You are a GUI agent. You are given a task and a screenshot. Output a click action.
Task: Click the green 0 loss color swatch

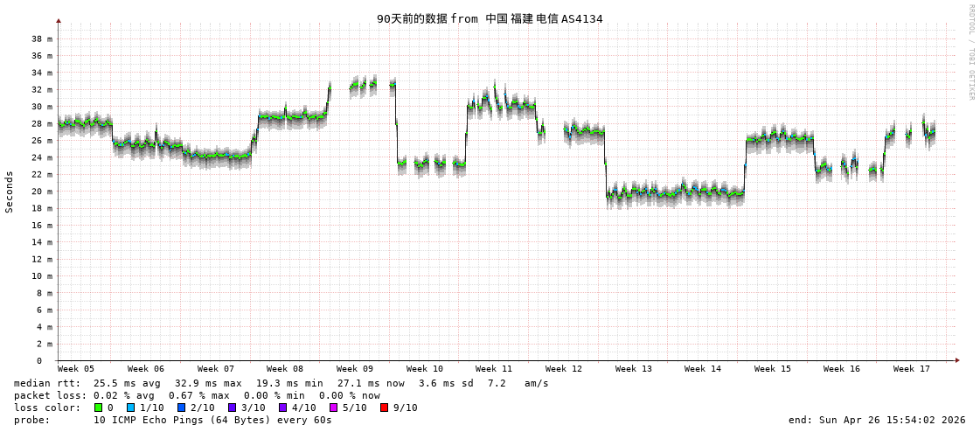pos(99,408)
